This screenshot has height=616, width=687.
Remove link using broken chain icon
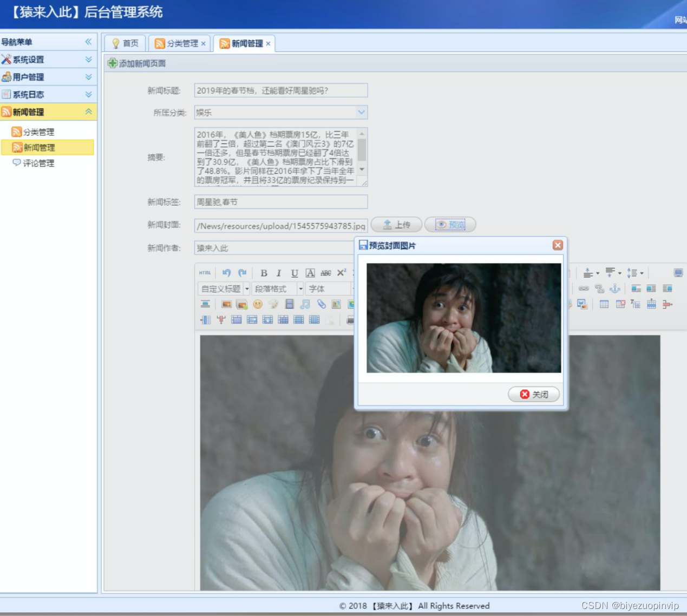click(599, 289)
